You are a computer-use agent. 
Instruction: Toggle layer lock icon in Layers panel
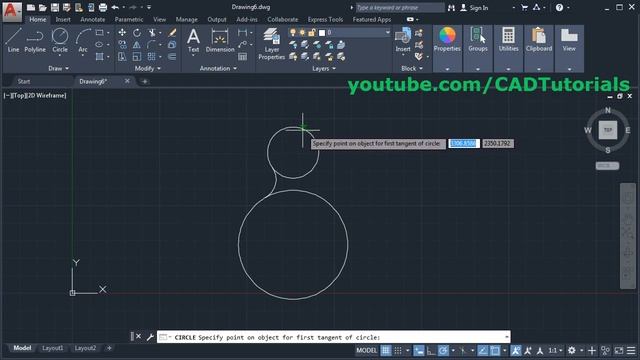point(312,33)
